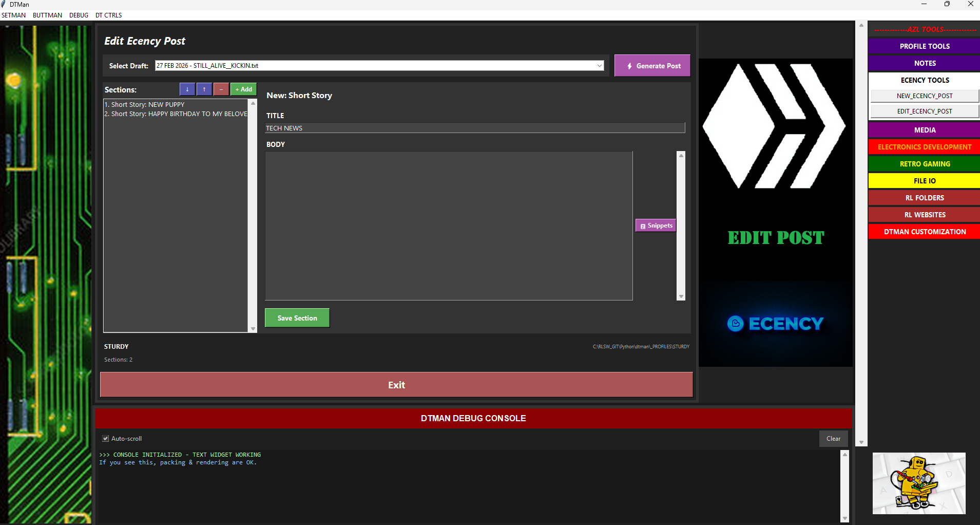The image size is (980, 525).
Task: Click Generate Post button
Action: (x=652, y=66)
